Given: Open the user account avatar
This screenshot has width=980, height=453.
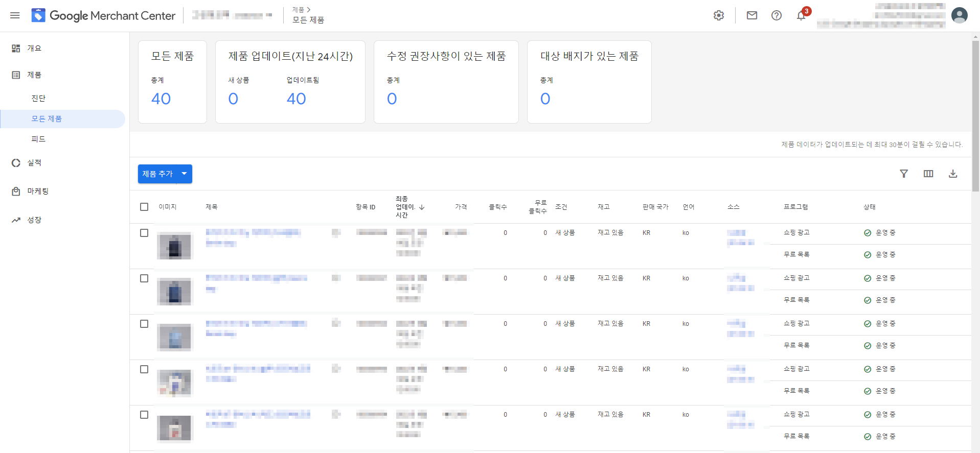Looking at the screenshot, I should 960,15.
